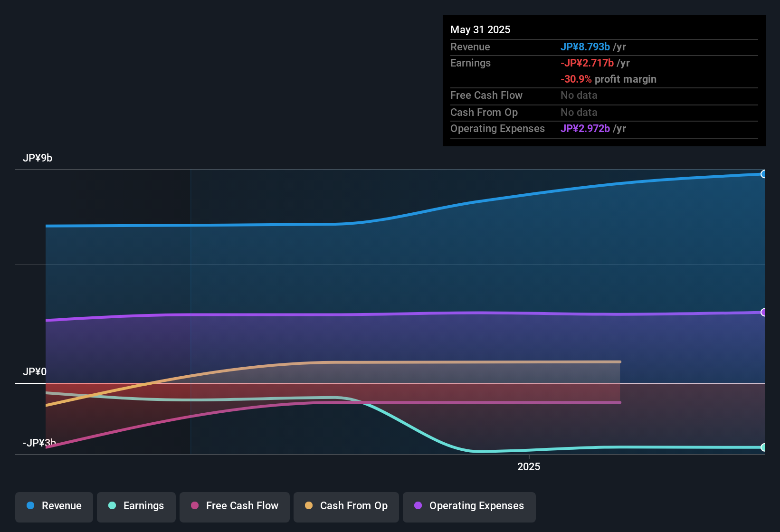The image size is (780, 532).
Task: Toggle the Free Cash Flow legend button
Action: tap(235, 506)
